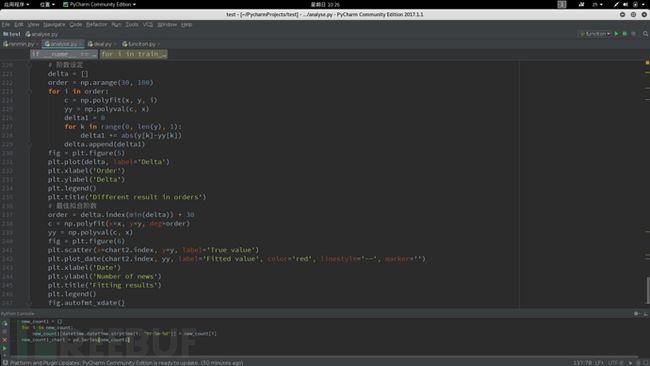
Task: Switch to the function.py editor tab
Action: click(141, 44)
